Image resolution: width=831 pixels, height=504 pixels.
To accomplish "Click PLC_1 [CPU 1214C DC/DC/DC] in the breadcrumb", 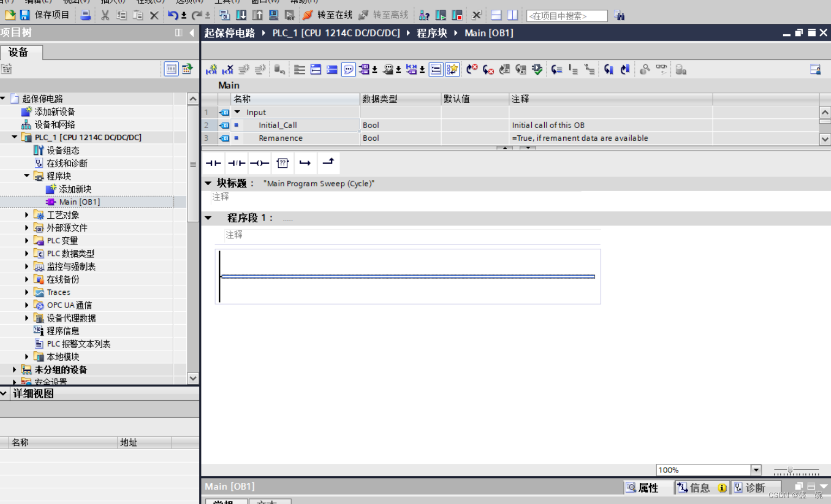I will [x=336, y=33].
